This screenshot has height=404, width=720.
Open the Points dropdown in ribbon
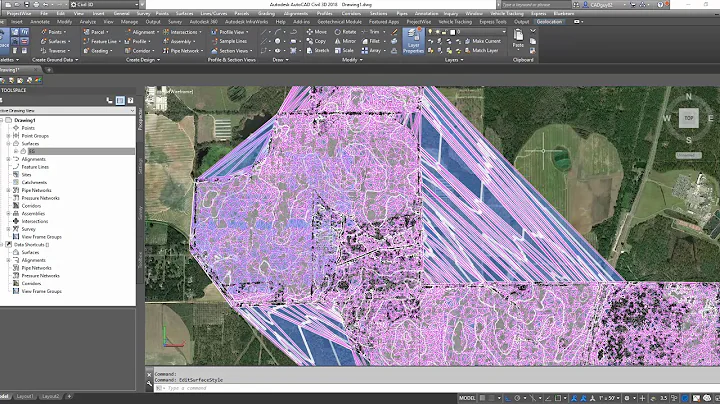[53, 32]
